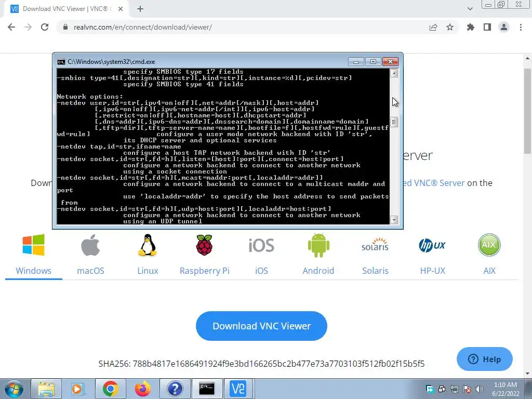Open VNC app taskbar icon
The image size is (532, 399).
[238, 389]
